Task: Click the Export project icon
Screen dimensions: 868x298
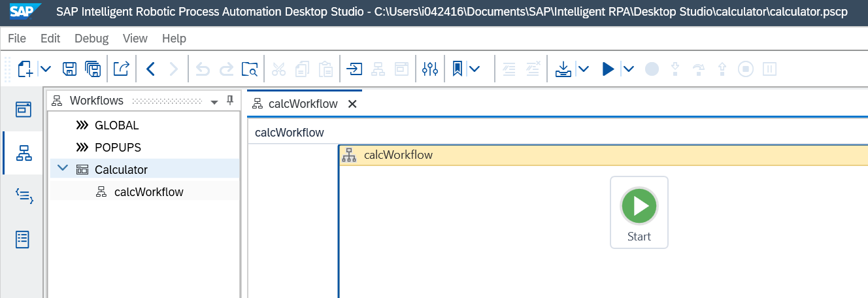Action: click(x=121, y=69)
